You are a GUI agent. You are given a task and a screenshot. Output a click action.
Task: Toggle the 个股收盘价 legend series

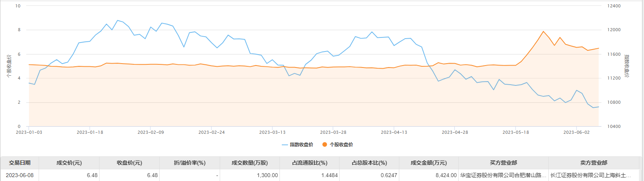tap(338, 145)
